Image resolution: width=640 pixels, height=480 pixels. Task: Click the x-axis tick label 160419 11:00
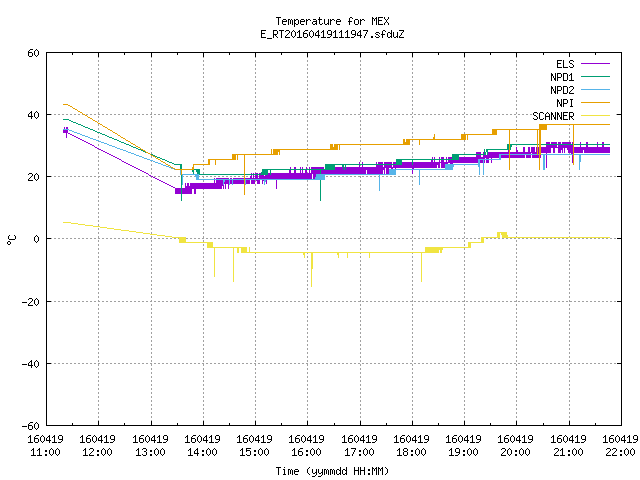click(x=45, y=446)
